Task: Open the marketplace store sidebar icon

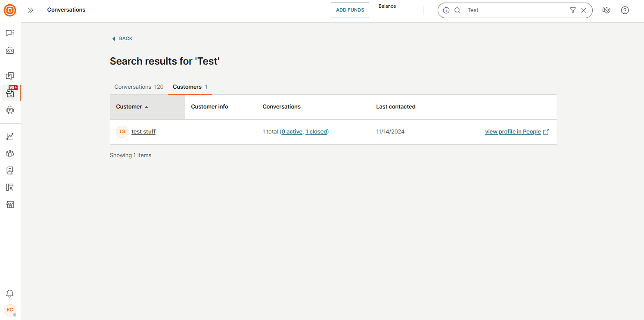Action: coord(10,205)
